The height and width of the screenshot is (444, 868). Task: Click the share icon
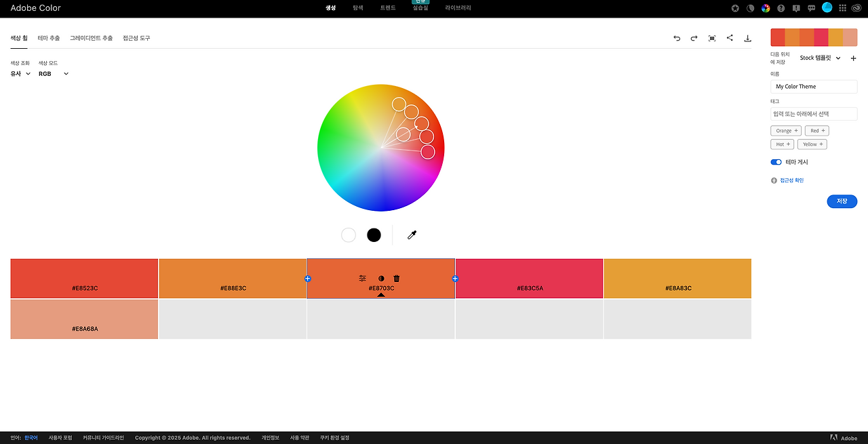730,38
